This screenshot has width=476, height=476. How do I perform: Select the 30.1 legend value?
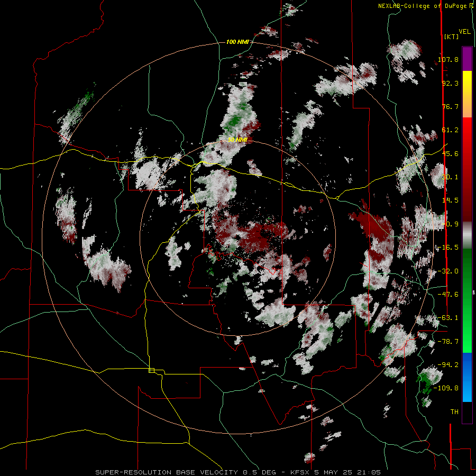tap(450, 177)
